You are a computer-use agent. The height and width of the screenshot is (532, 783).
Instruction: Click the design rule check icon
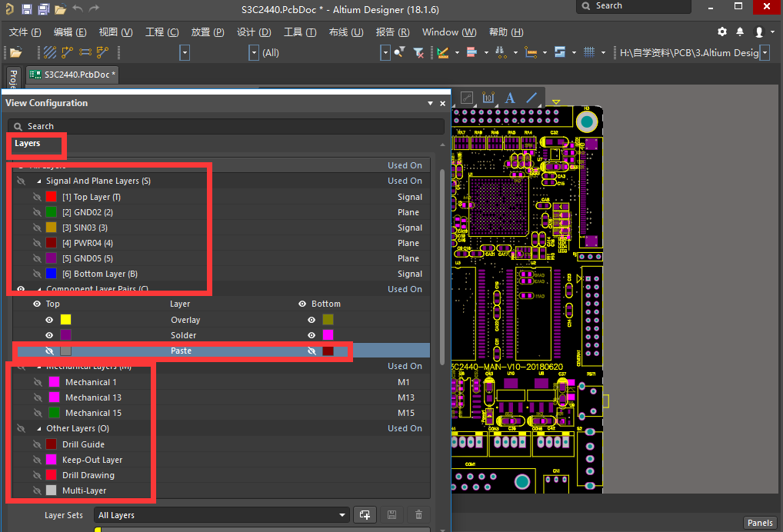(442, 52)
